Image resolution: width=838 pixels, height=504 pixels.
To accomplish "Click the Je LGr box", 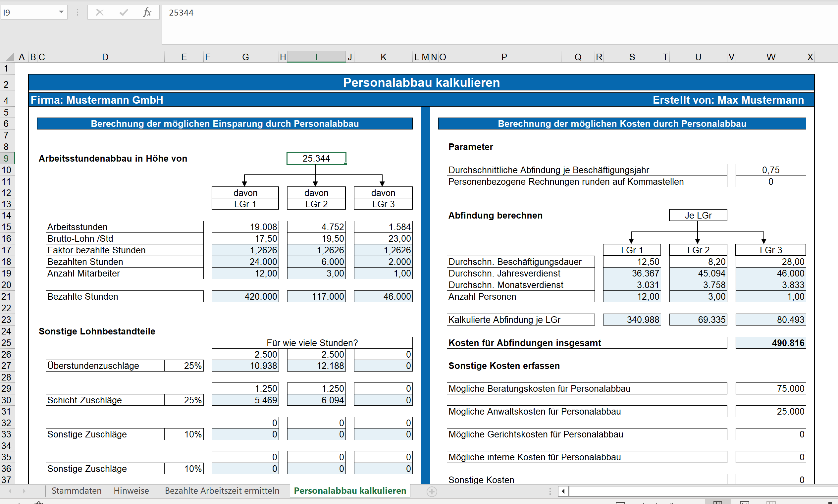I will [698, 215].
